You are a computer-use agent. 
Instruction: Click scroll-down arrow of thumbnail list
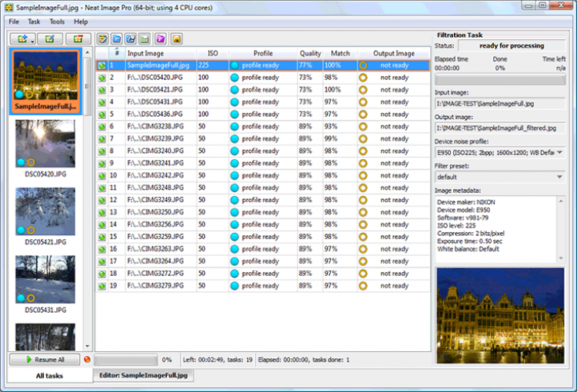87,346
